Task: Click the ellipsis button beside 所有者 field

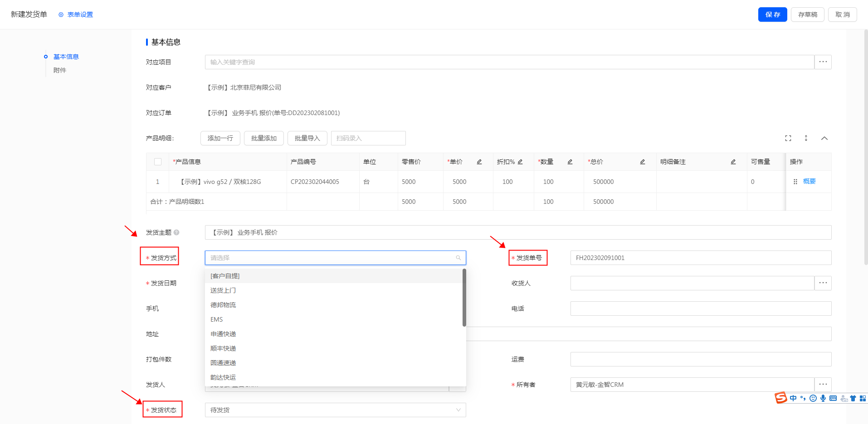Action: 823,385
